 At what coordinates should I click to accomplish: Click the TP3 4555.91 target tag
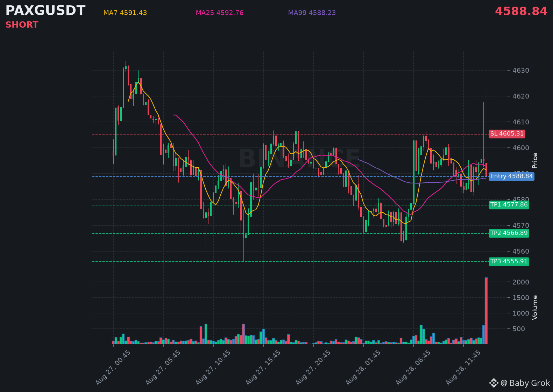pos(509,261)
